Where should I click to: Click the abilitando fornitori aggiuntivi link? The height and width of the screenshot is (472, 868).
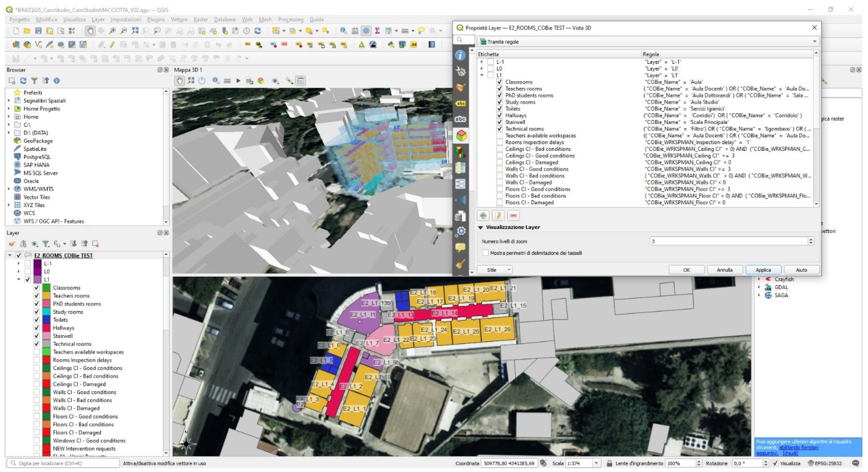pos(798,448)
